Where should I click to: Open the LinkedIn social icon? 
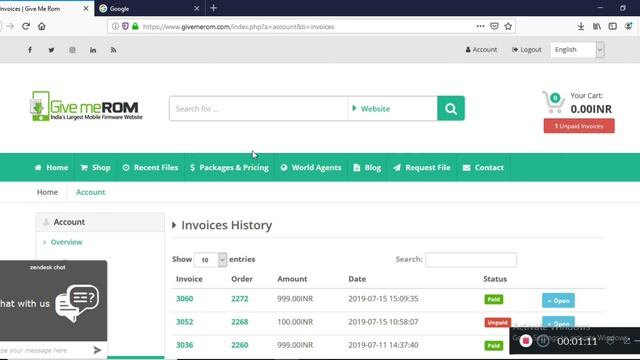coord(93,50)
